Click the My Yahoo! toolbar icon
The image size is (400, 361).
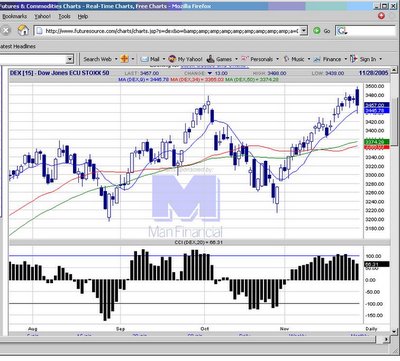click(x=172, y=59)
